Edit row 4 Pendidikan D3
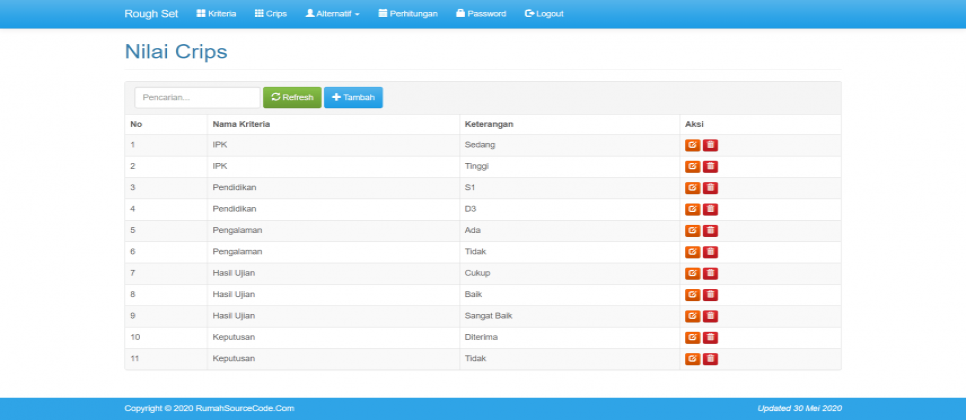This screenshot has height=420, width=966. coord(692,209)
